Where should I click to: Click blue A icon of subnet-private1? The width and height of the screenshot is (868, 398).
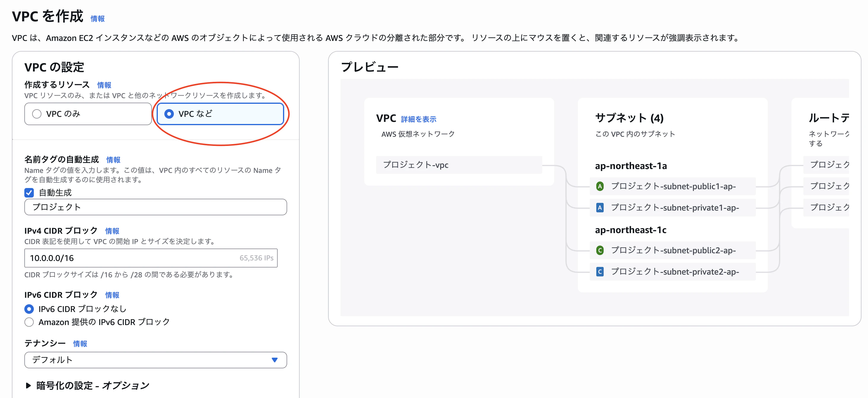pos(600,208)
